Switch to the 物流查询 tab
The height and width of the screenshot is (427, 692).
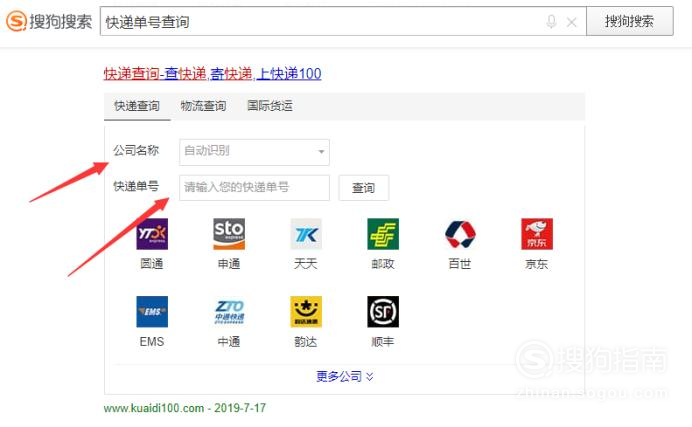click(x=203, y=106)
